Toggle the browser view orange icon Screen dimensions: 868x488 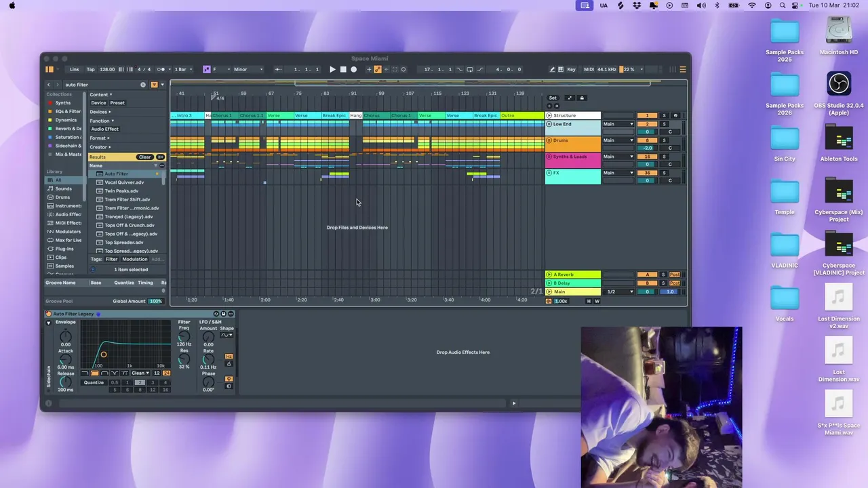49,69
